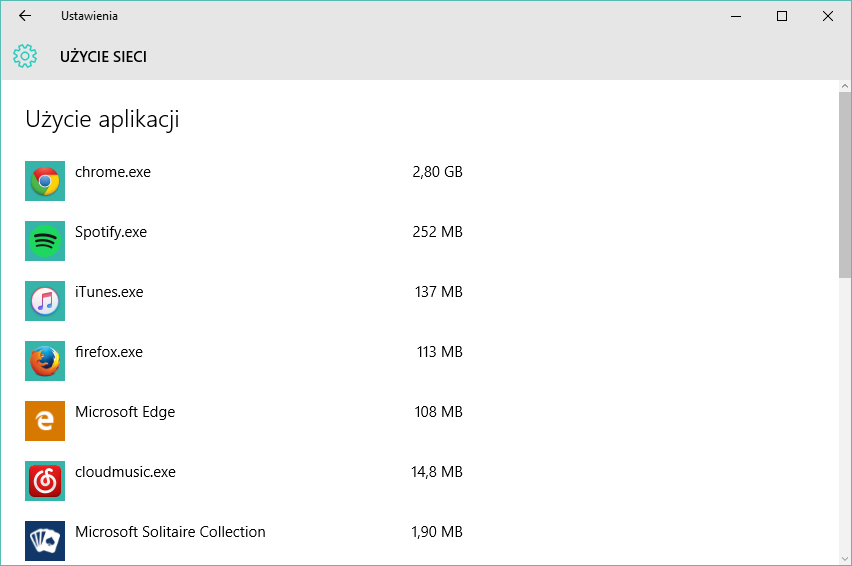Screen dimensions: 852x566
Task: Minimize the Ustawienia window
Action: pos(736,16)
